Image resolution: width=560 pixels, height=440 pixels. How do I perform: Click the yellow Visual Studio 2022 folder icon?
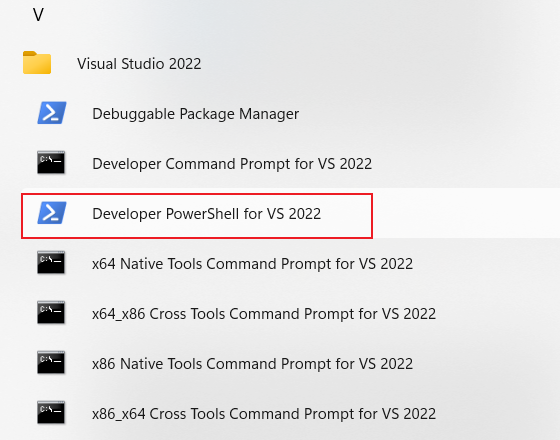37,62
